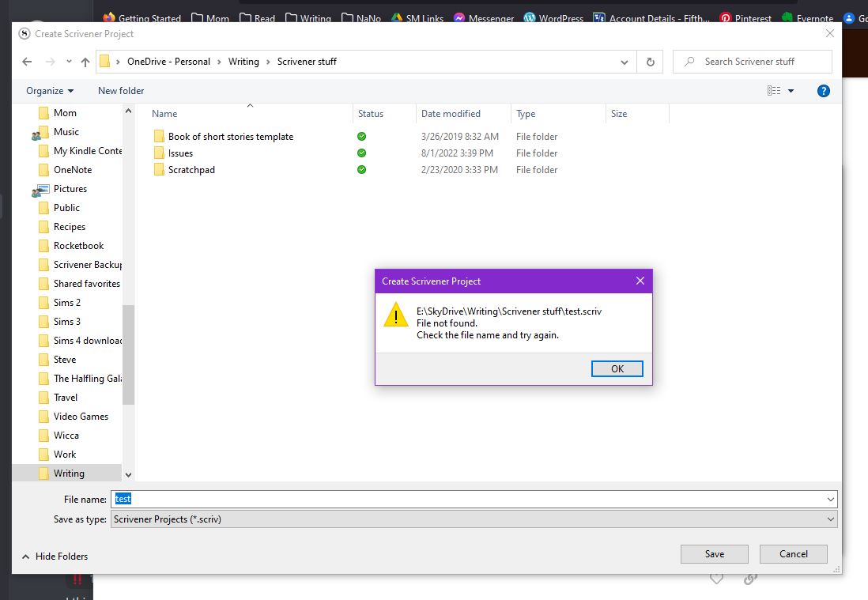Select Rocketbook in the navigation tree
This screenshot has width=868, height=600.
[x=78, y=246]
